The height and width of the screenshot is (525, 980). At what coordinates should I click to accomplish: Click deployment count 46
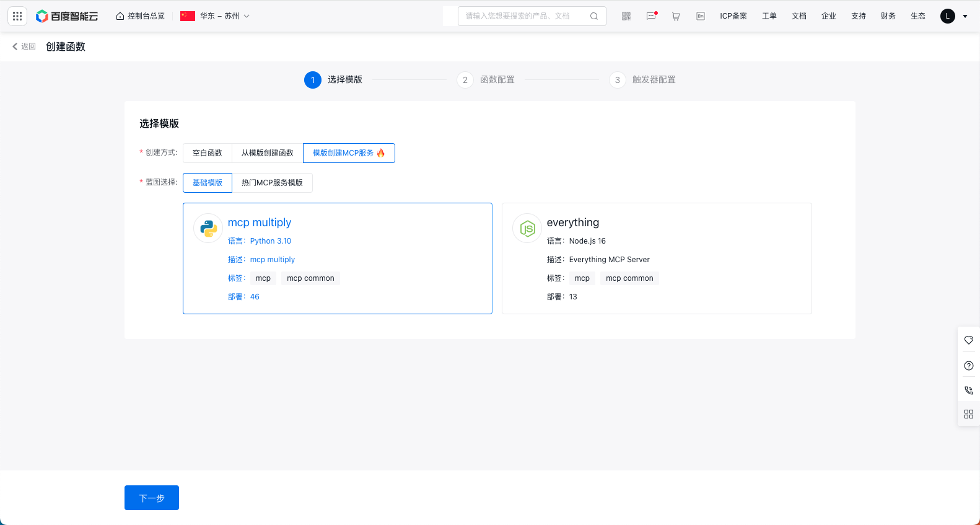(255, 297)
